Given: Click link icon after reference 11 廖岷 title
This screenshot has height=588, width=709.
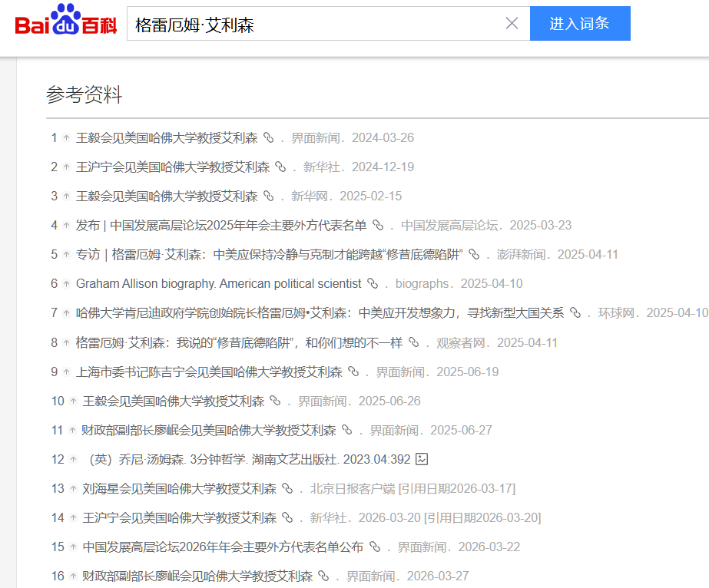Looking at the screenshot, I should pyautogui.click(x=346, y=430).
